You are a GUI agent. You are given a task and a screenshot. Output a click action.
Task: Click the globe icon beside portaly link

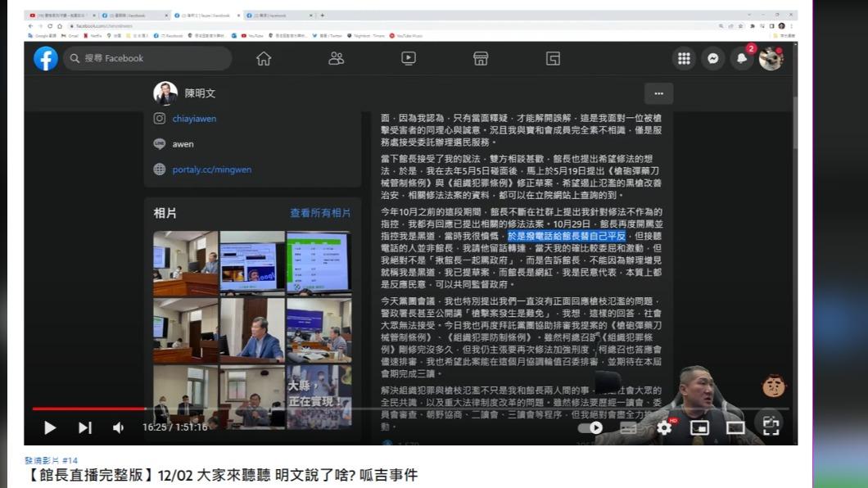160,169
